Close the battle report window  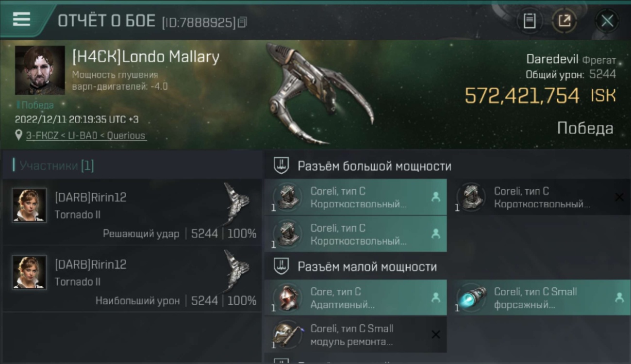[x=607, y=21]
